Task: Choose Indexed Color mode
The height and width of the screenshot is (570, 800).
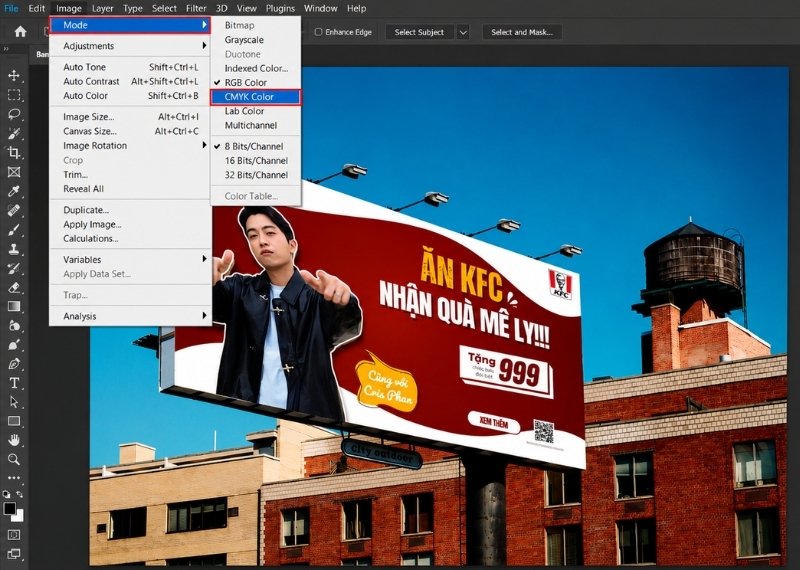Action: 255,68
